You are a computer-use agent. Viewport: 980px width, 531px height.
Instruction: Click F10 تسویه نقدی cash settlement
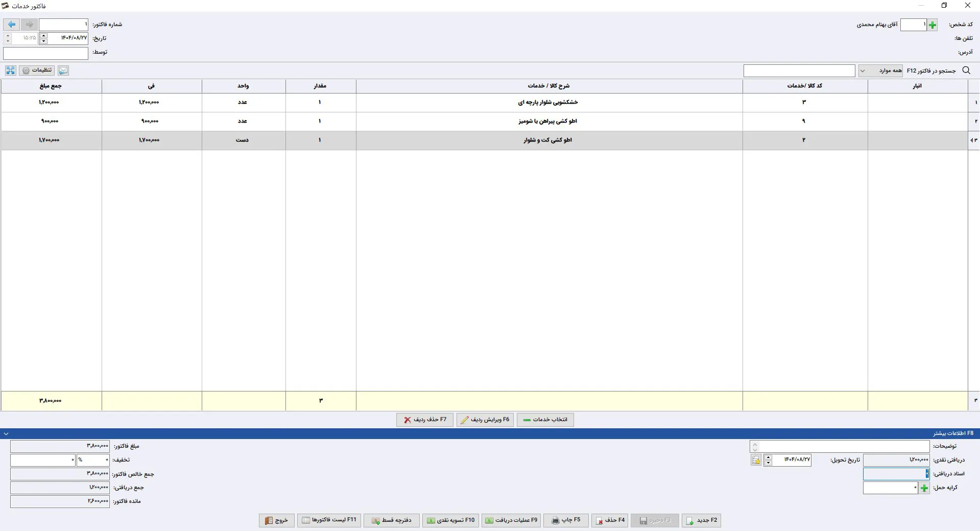click(450, 520)
